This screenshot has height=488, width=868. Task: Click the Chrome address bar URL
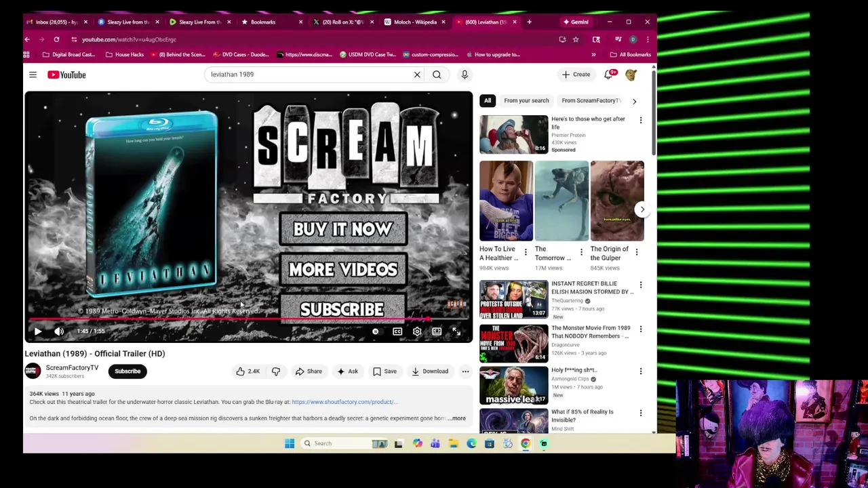click(x=129, y=39)
